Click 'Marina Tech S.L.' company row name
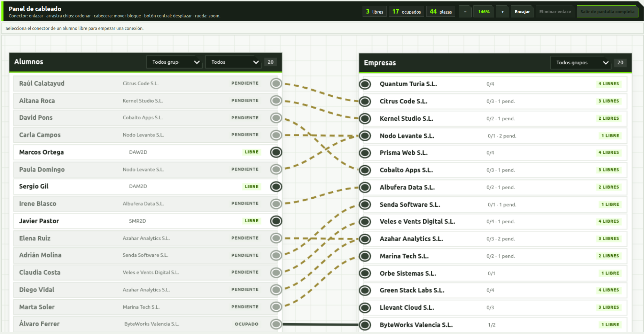 point(404,256)
